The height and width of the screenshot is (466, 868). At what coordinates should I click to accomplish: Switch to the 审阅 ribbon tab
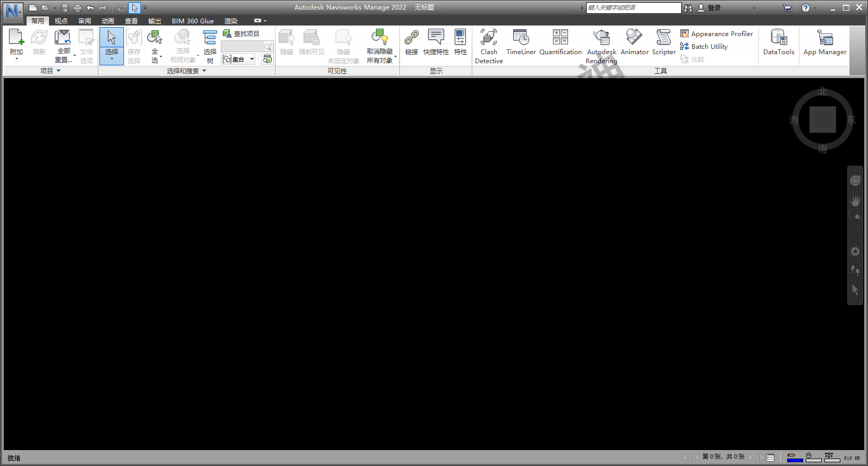click(85, 21)
